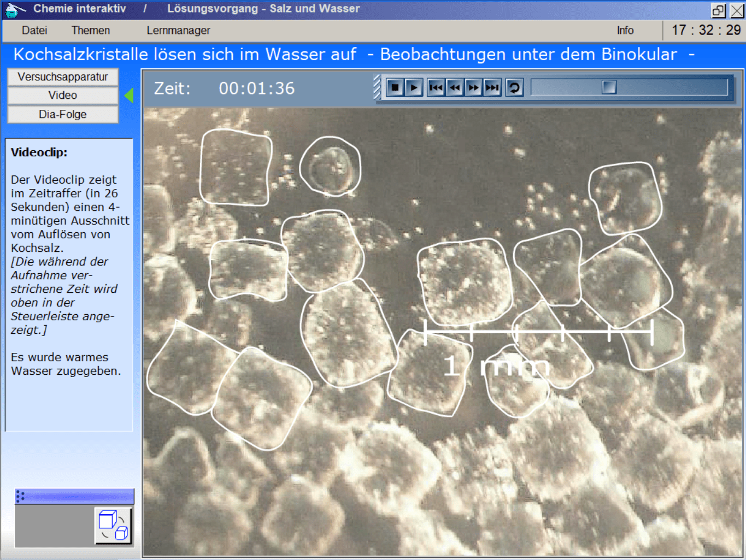
Task: Click the dotted grip of blue panel bar
Action: (x=20, y=496)
